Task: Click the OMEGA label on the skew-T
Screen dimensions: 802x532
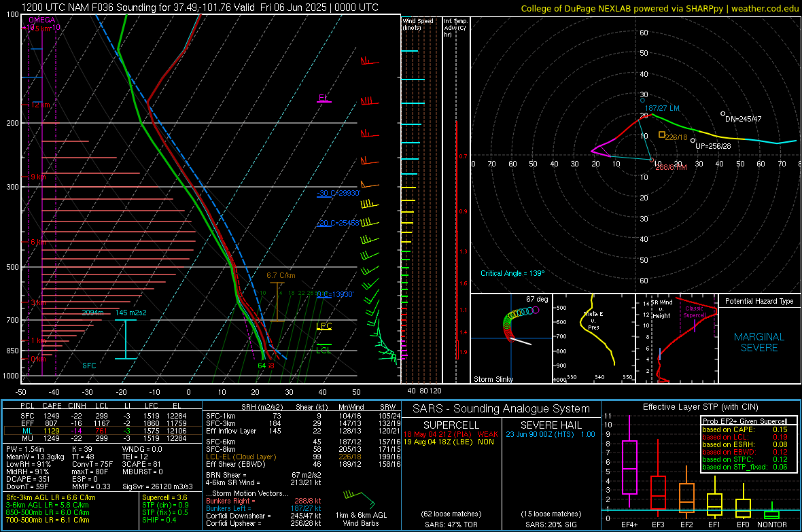Action: (x=42, y=20)
